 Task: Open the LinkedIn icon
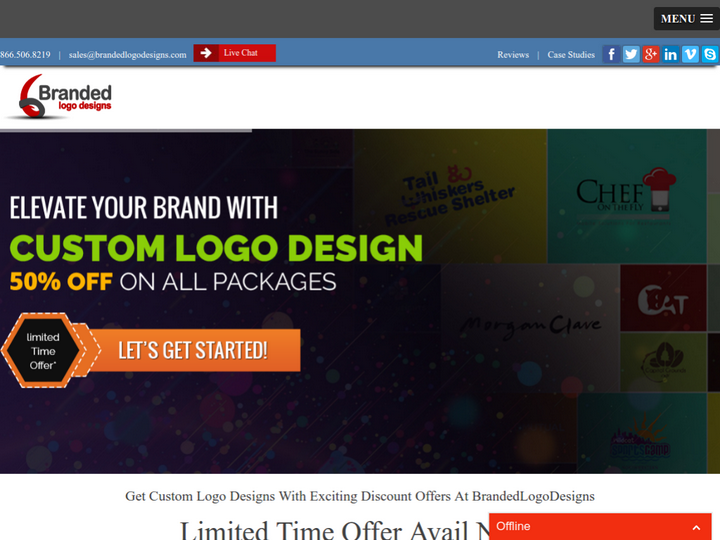(670, 54)
